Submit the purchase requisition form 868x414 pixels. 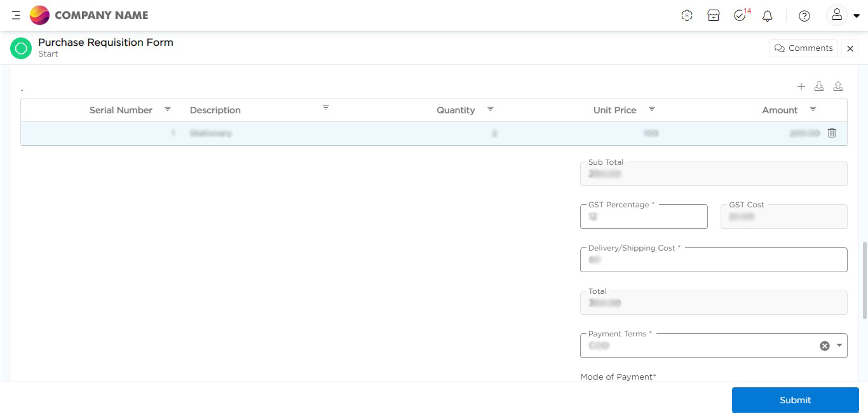pos(795,400)
